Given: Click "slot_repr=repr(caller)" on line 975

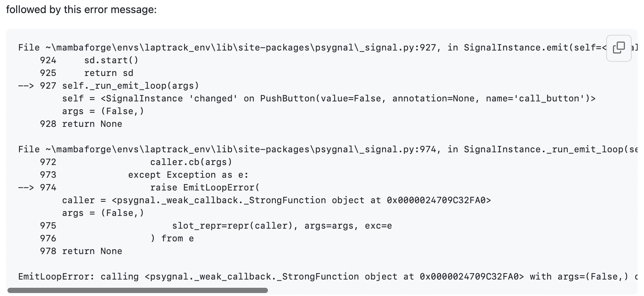Looking at the screenshot, I should pyautogui.click(x=232, y=226).
